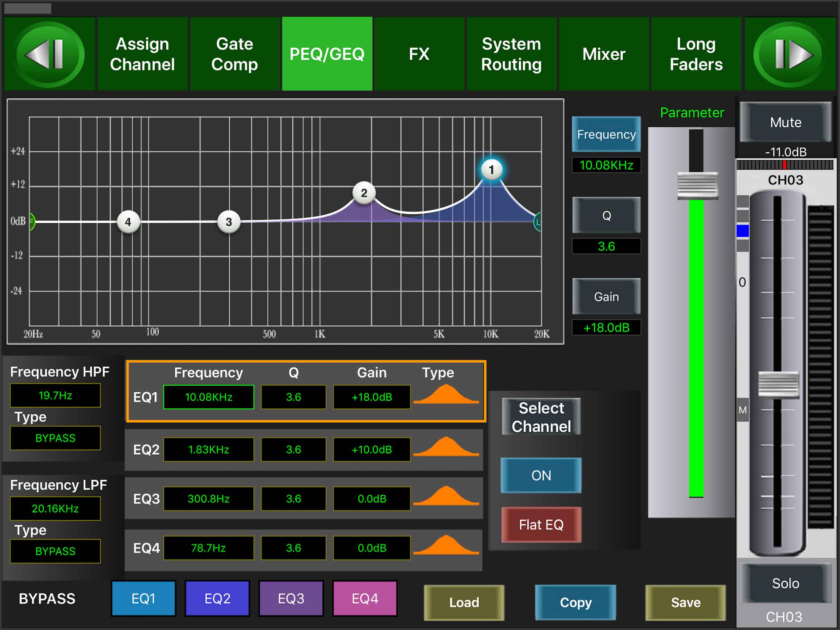Go to next page with right arrow button

tap(790, 54)
